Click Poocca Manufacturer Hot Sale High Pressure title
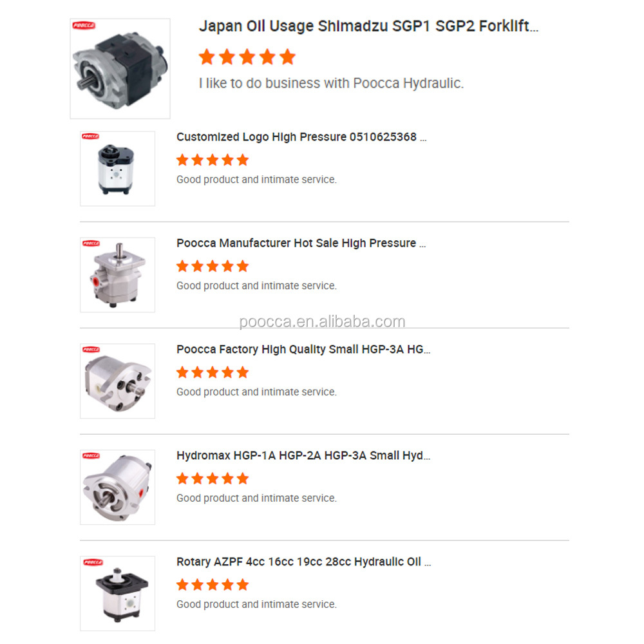 click(301, 243)
